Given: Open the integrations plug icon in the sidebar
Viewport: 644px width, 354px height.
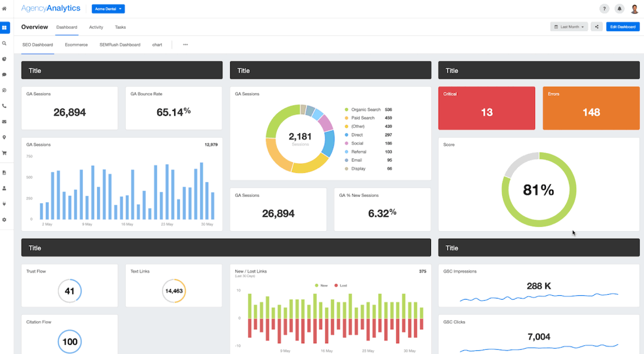Looking at the screenshot, I should [x=4, y=204].
